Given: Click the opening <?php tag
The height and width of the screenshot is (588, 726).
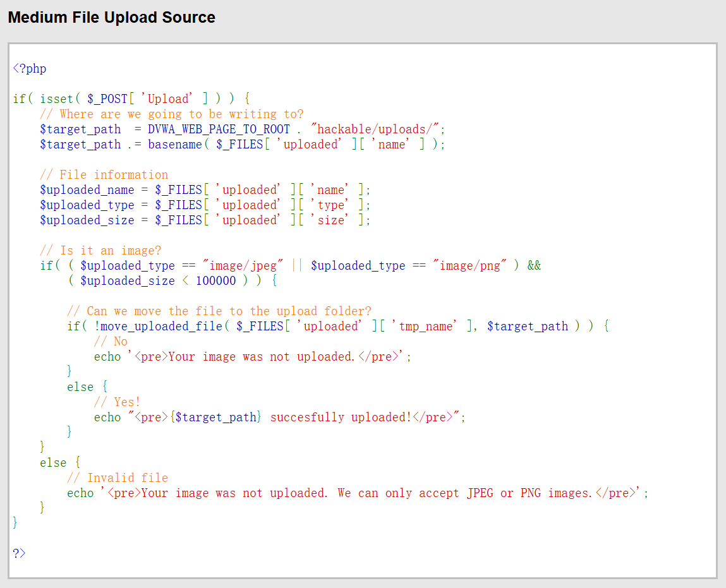Looking at the screenshot, I should 30,68.
